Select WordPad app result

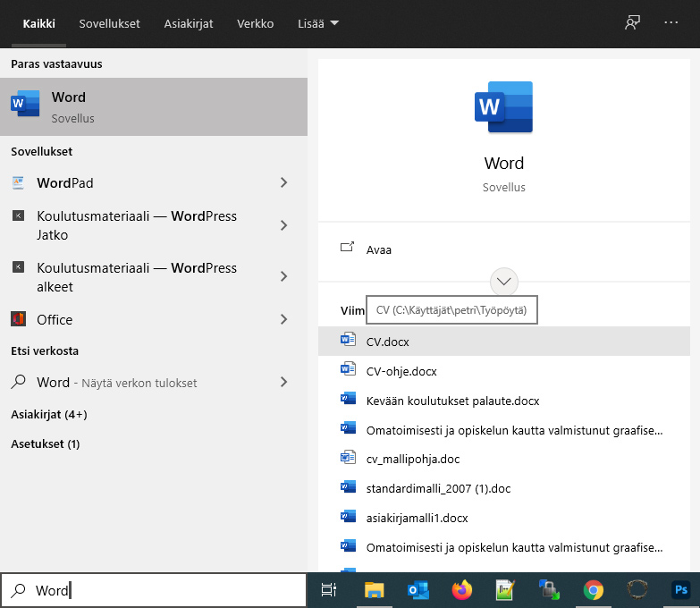pyautogui.click(x=154, y=182)
